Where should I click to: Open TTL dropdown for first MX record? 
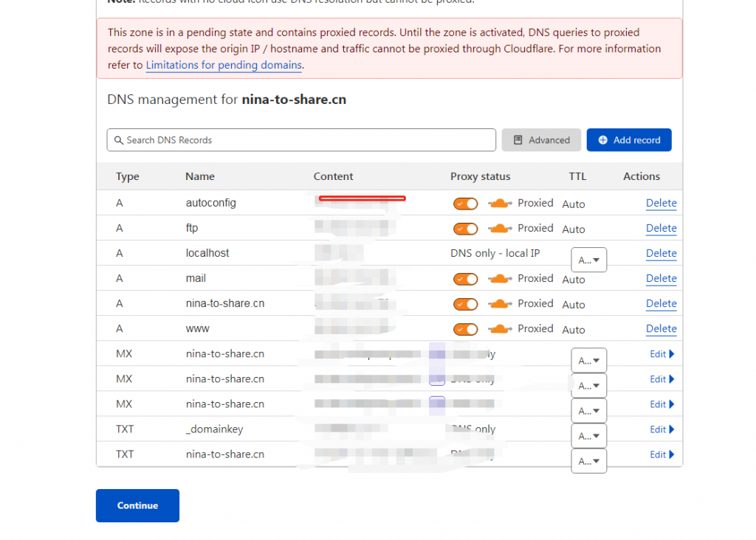[588, 360]
